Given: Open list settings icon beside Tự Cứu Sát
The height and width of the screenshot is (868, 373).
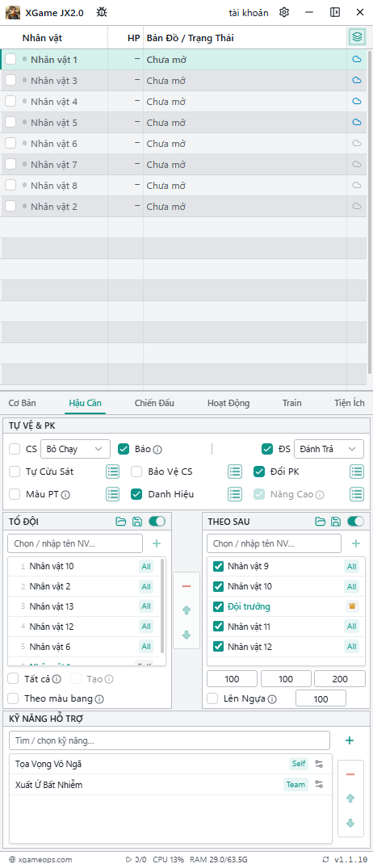Looking at the screenshot, I should click(113, 472).
